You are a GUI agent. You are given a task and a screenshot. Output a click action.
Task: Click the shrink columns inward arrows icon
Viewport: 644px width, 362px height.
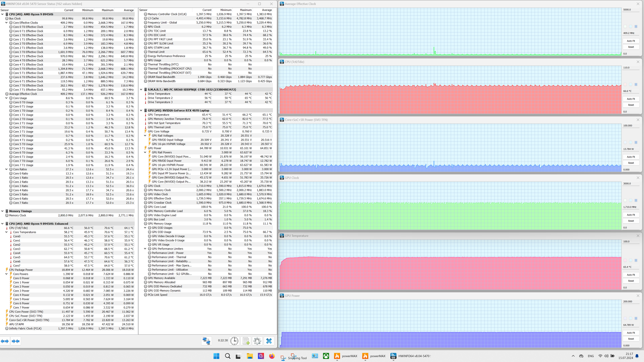[15, 341]
